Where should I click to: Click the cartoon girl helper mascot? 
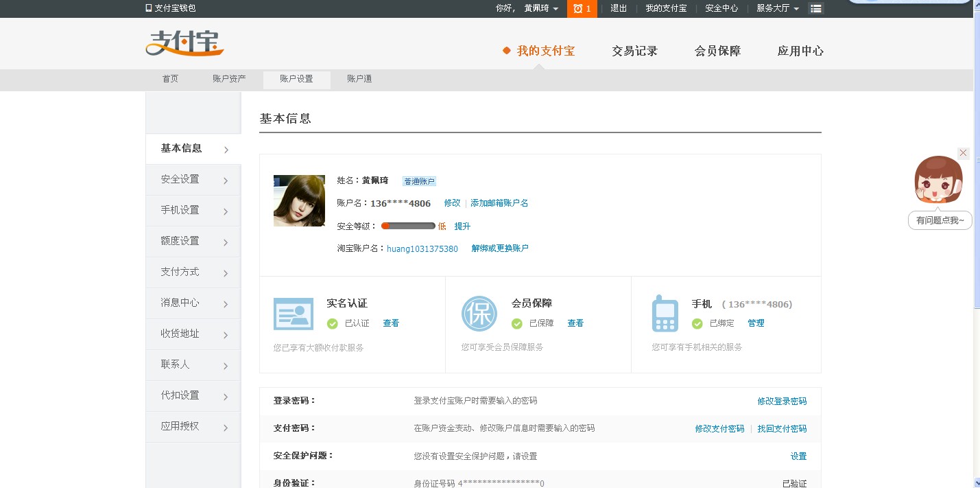tap(939, 181)
